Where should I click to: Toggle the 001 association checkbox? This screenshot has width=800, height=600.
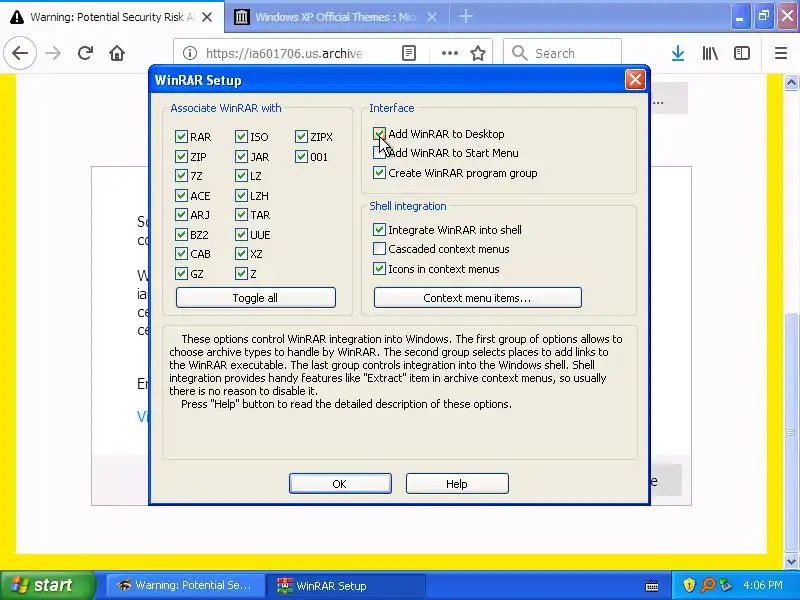coord(301,156)
